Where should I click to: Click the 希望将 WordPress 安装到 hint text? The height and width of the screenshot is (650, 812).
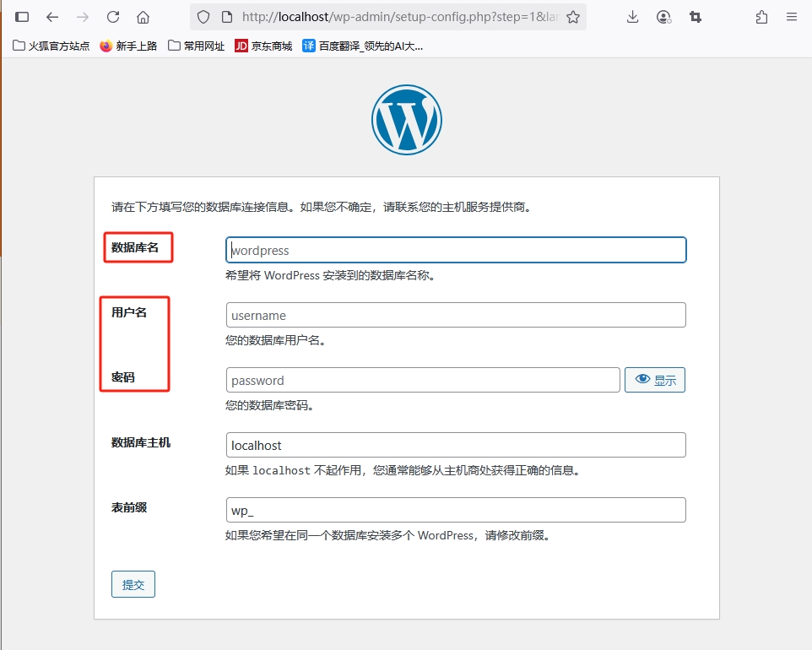(330, 275)
